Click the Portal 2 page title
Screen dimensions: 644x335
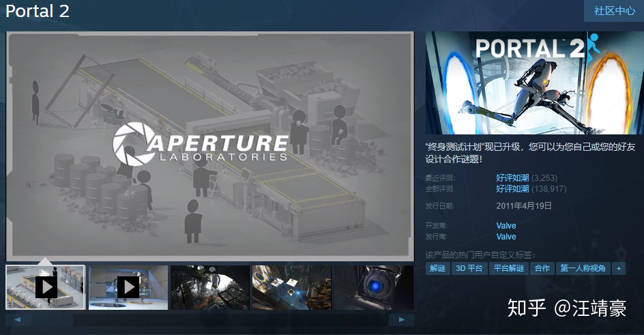coord(38,11)
